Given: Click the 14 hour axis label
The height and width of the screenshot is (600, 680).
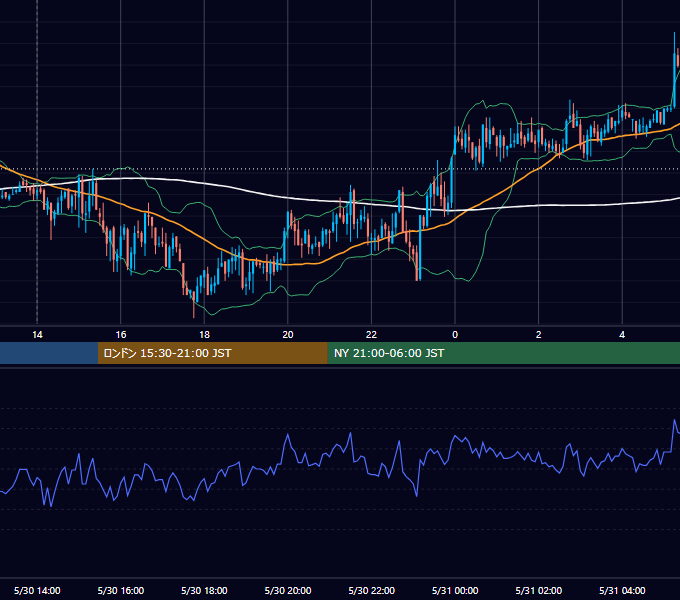Looking at the screenshot, I should pyautogui.click(x=37, y=335).
